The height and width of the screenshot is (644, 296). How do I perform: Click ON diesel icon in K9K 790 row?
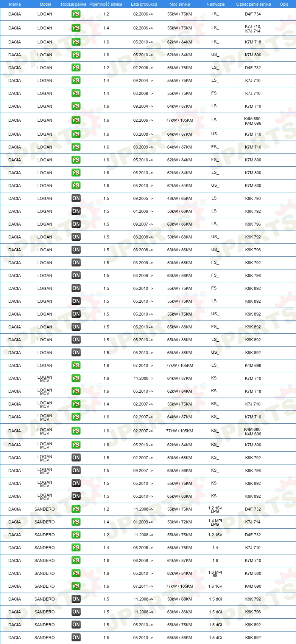(76, 198)
